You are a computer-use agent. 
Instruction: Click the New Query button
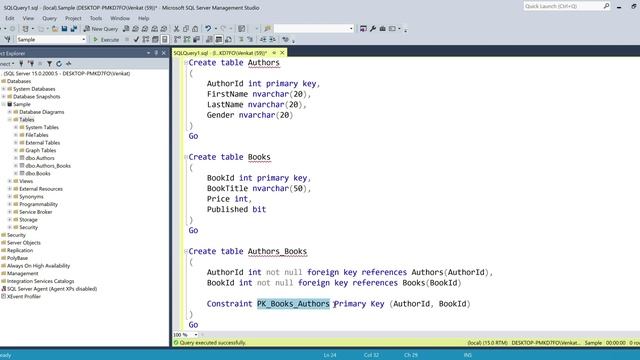(x=101, y=29)
